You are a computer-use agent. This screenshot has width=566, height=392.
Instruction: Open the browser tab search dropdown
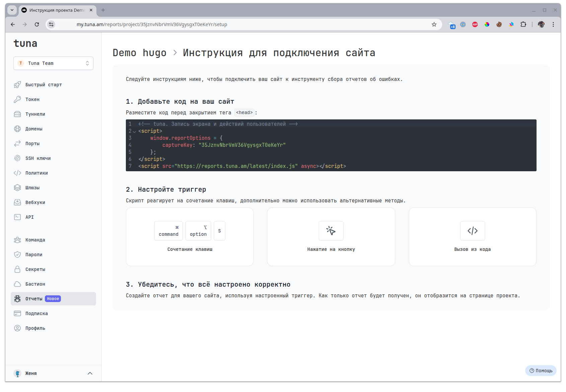[x=12, y=10]
